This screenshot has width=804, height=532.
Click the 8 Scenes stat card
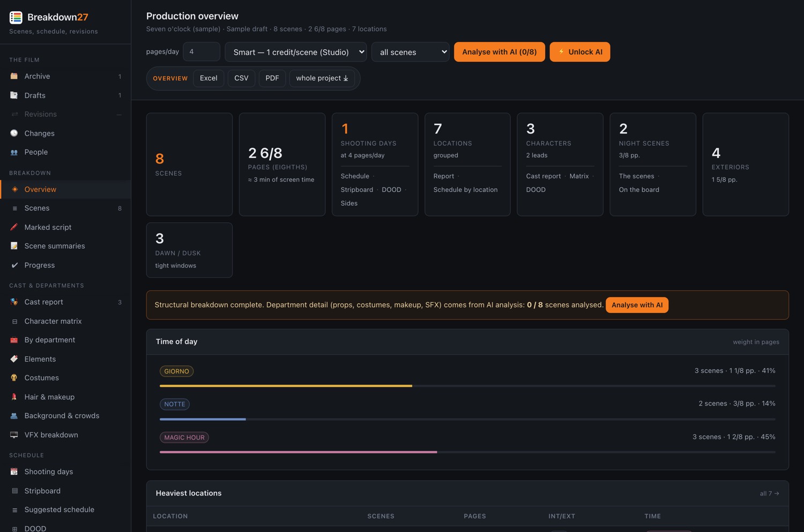pos(189,164)
